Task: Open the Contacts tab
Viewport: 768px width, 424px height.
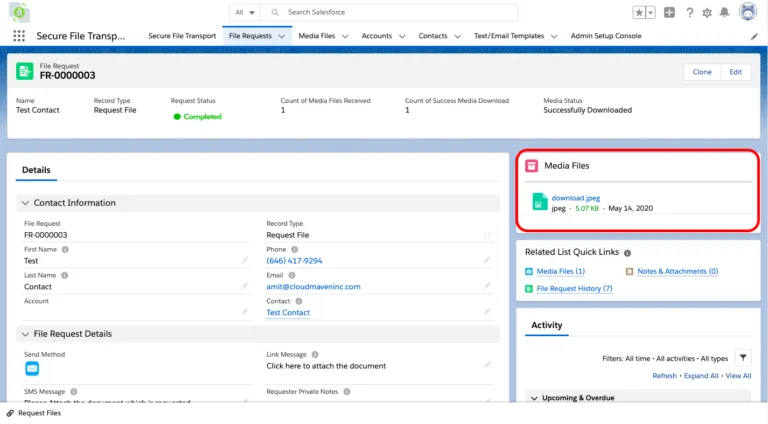Action: click(432, 36)
